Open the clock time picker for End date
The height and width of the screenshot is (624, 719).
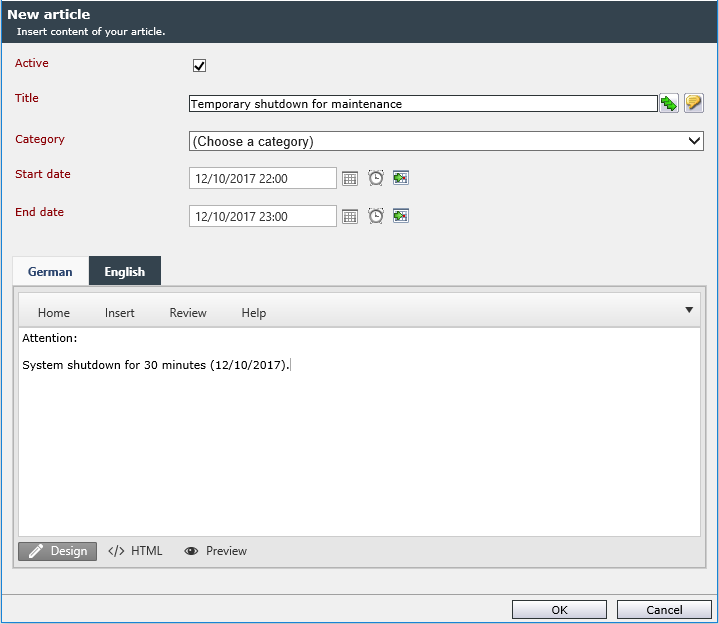[x=376, y=216]
